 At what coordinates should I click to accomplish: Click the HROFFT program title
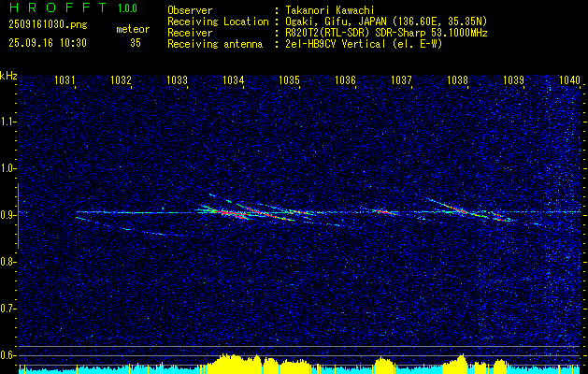[x=58, y=7]
